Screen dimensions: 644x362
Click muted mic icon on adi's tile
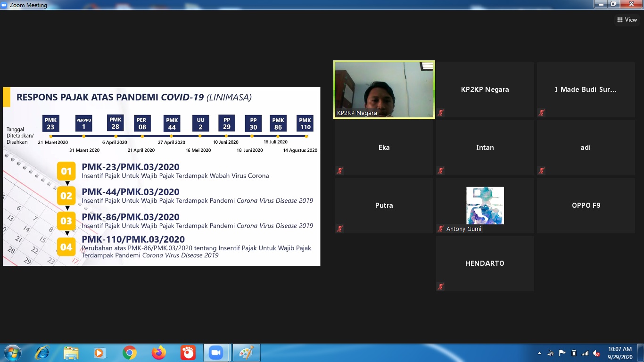(542, 171)
